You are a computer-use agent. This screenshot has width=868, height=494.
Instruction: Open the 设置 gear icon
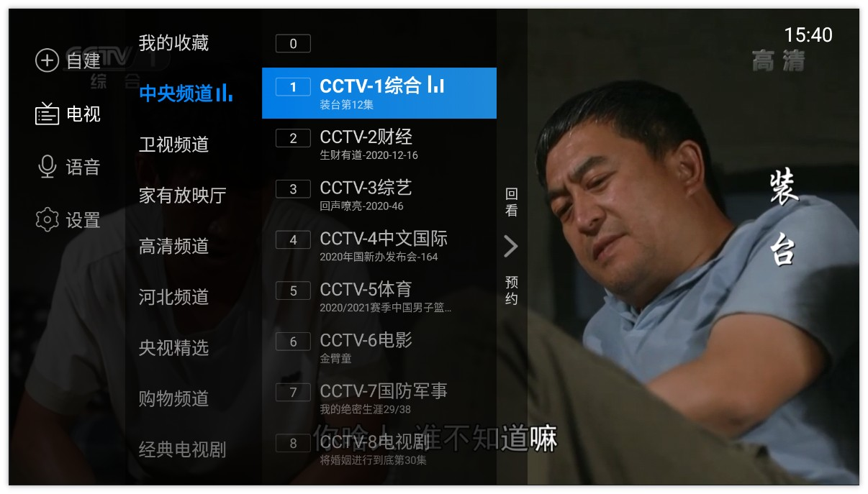[x=47, y=219]
